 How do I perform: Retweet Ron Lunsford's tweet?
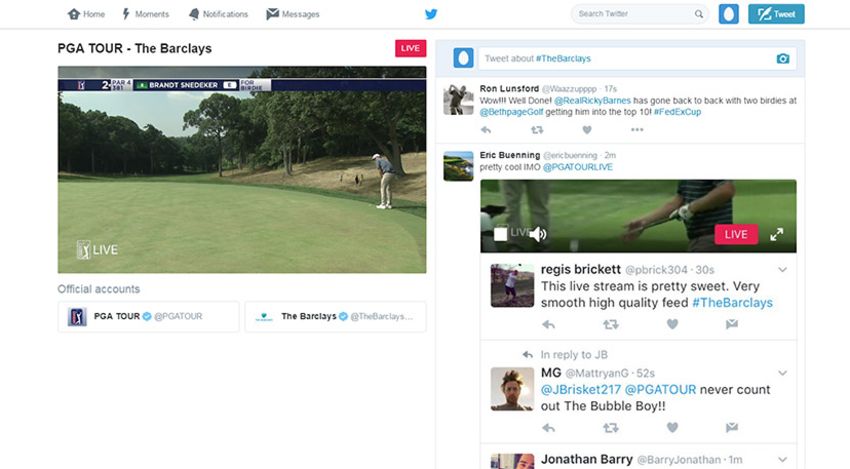coord(537,130)
